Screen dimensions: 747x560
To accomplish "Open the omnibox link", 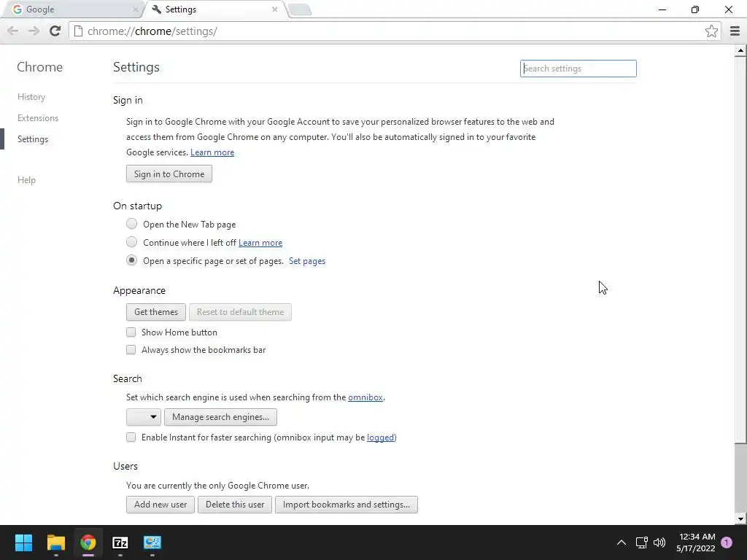I will coord(365,397).
